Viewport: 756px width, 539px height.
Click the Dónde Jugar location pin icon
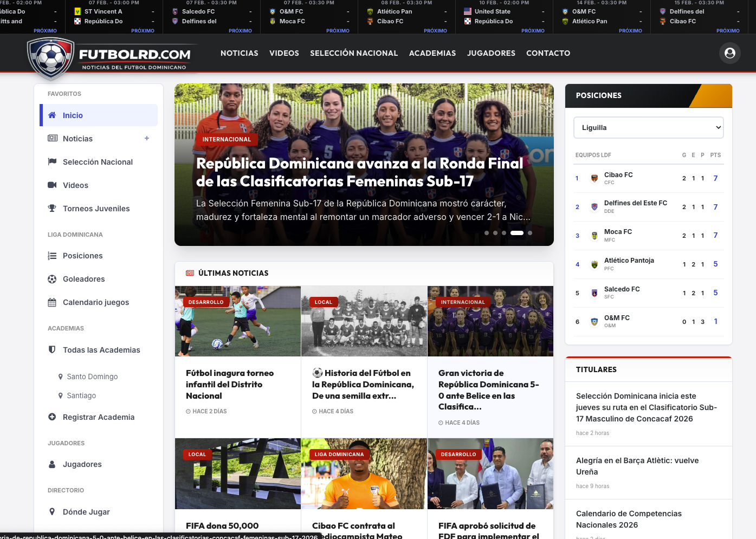51,511
